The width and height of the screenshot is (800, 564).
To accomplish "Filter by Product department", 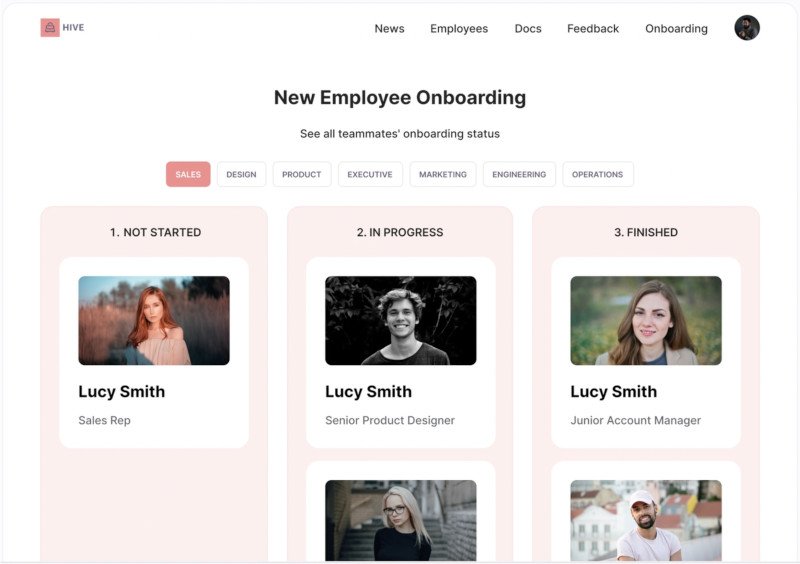I will (302, 174).
